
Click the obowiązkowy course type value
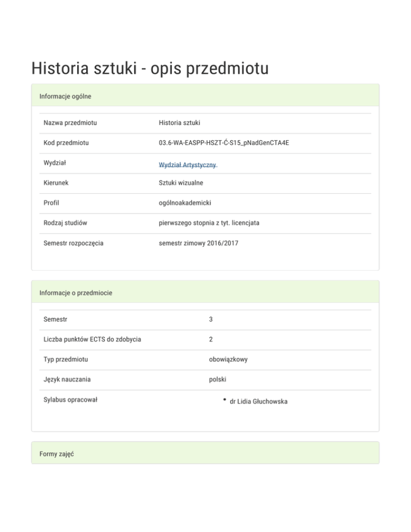(x=228, y=360)
